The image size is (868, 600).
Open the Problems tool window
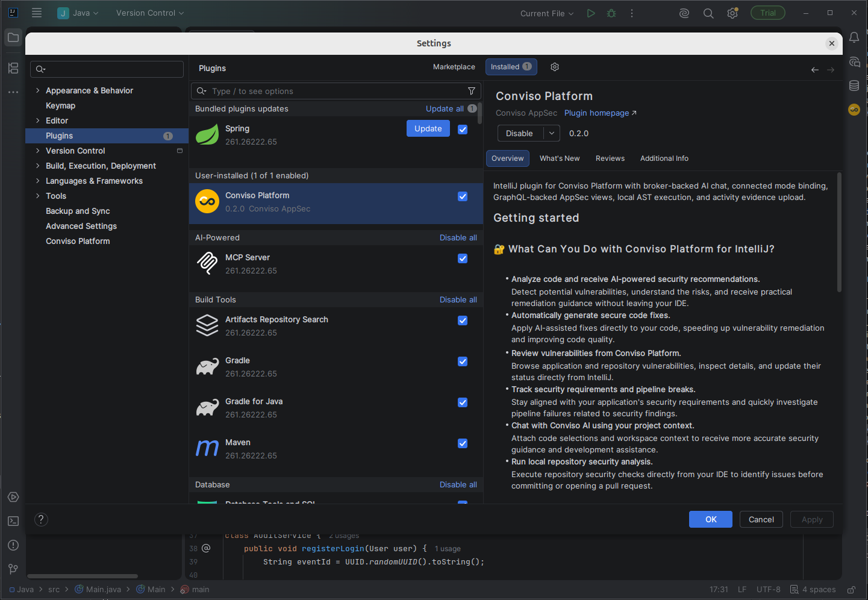coord(13,545)
